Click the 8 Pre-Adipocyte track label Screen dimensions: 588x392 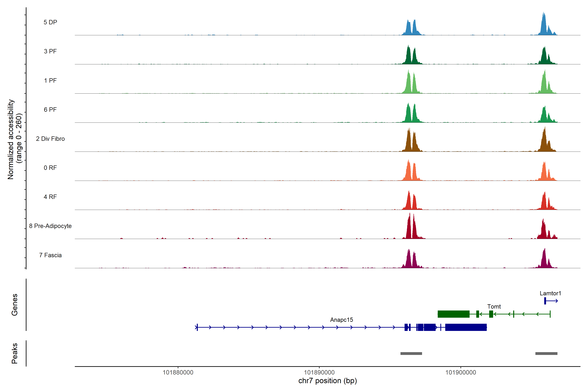point(50,226)
